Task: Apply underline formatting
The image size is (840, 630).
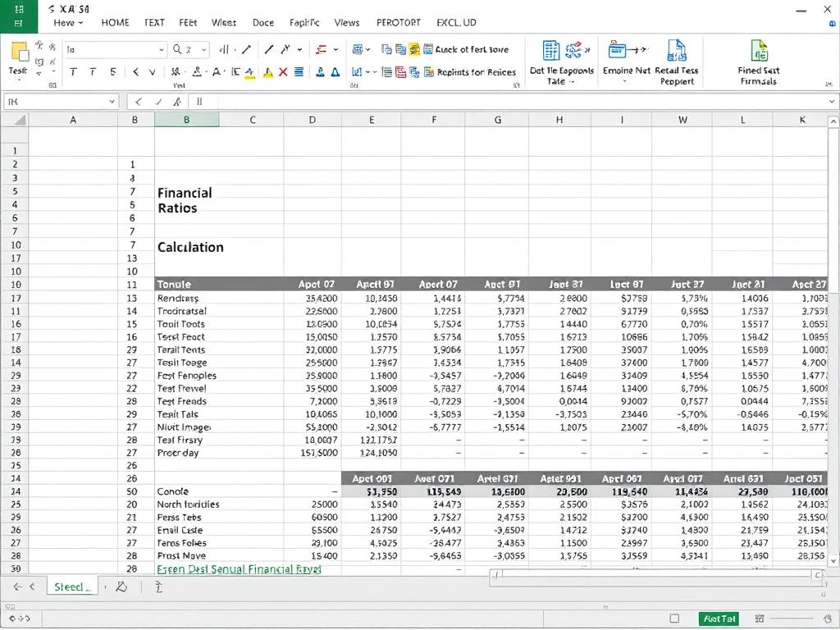Action: pos(113,71)
